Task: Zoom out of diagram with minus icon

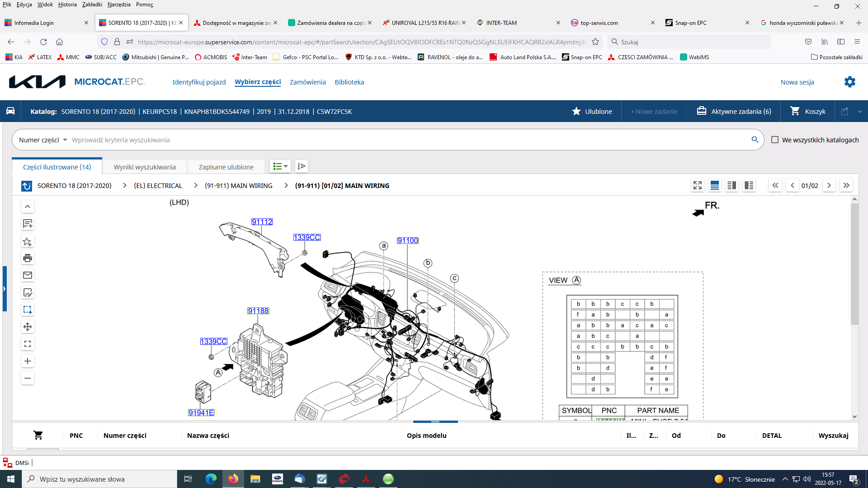Action: click(x=28, y=378)
